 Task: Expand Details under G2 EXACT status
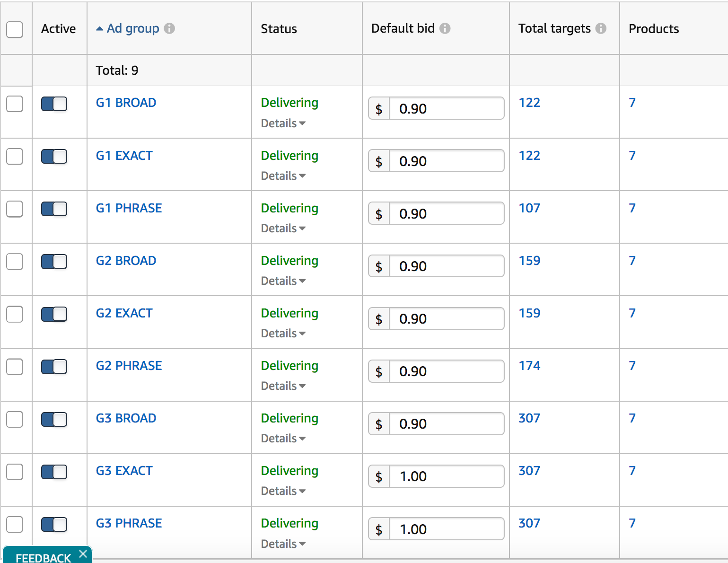[x=283, y=334]
